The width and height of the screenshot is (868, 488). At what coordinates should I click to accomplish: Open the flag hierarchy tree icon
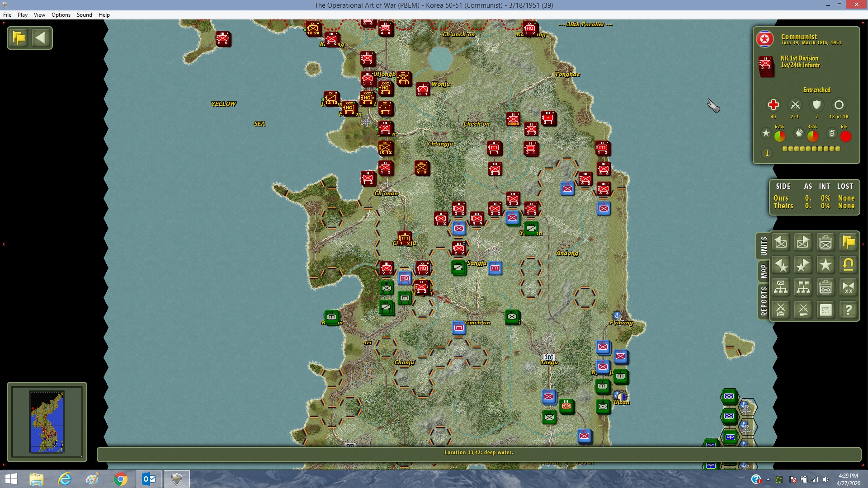[803, 287]
